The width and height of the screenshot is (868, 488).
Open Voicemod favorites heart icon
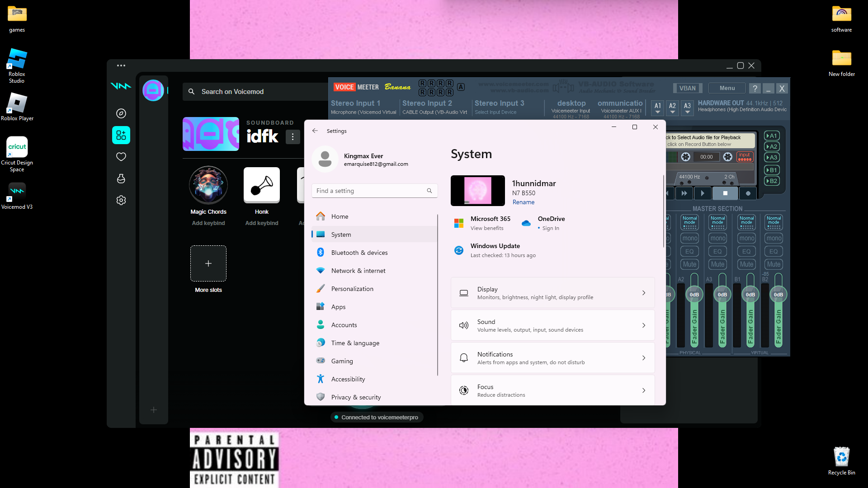tap(121, 157)
